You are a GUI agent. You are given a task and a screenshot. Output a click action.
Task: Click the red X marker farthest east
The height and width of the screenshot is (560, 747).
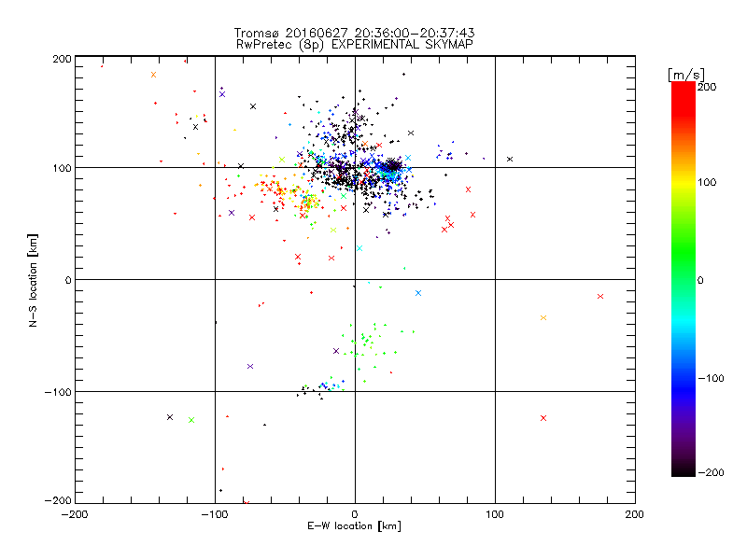[600, 296]
